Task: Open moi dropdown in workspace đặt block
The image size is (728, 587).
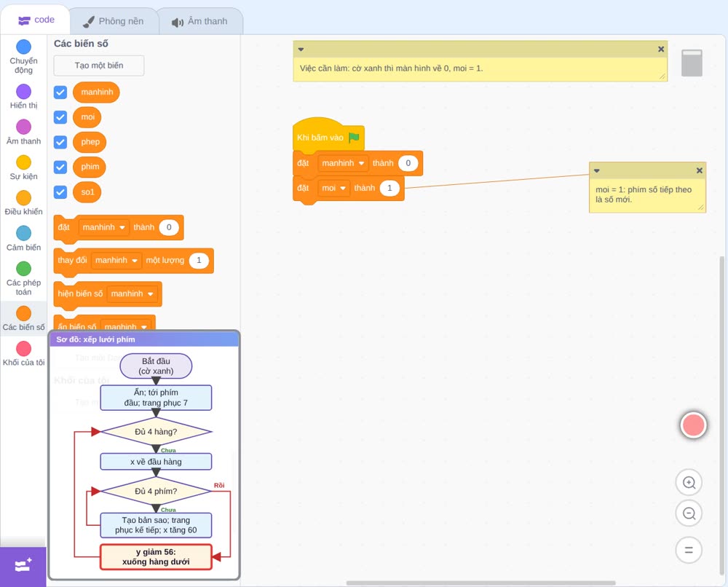Action: pyautogui.click(x=334, y=188)
